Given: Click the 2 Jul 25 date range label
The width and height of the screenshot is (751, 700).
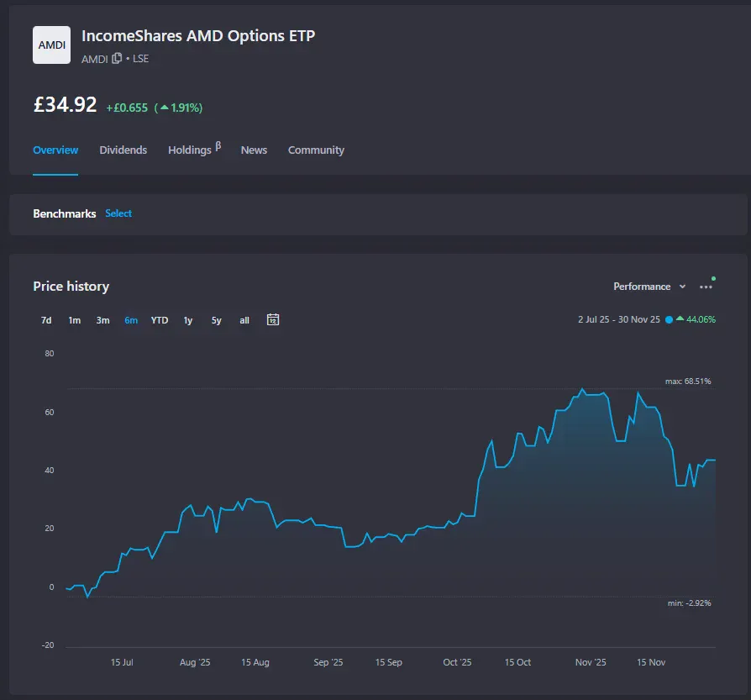Looking at the screenshot, I should (x=590, y=320).
